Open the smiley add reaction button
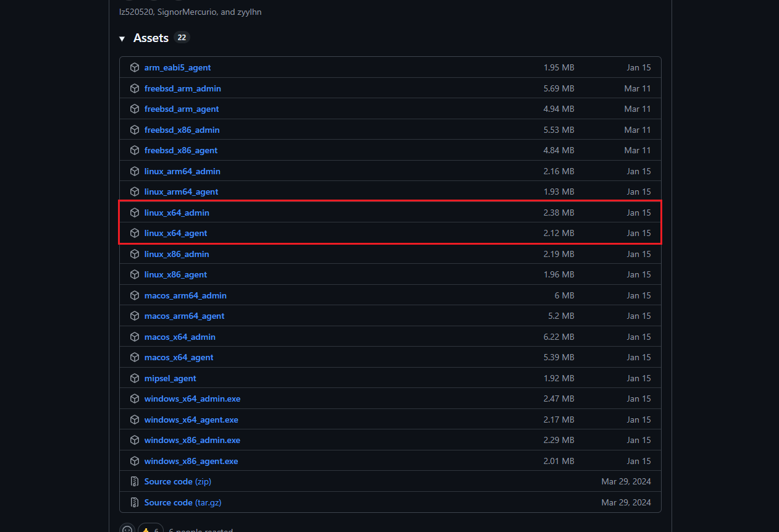The width and height of the screenshot is (779, 532). (127, 528)
